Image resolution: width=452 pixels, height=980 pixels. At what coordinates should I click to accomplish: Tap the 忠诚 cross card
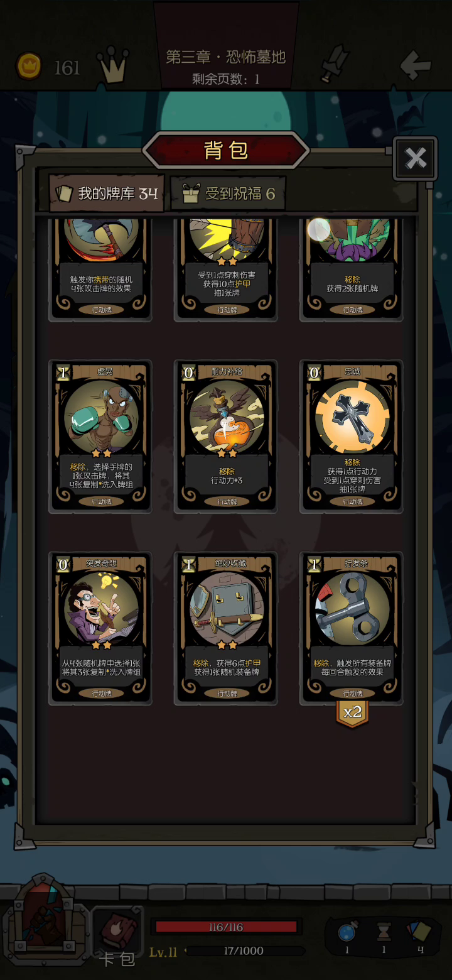pos(352,437)
